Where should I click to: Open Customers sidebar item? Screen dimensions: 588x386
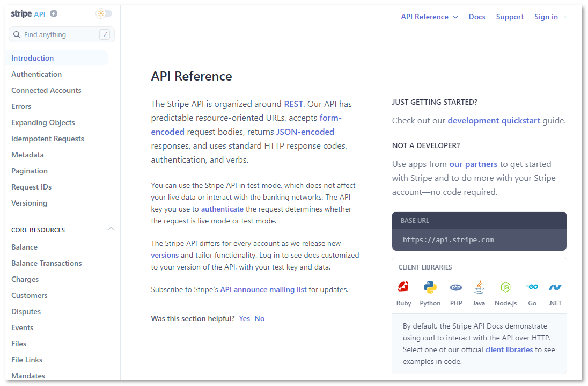pos(30,296)
